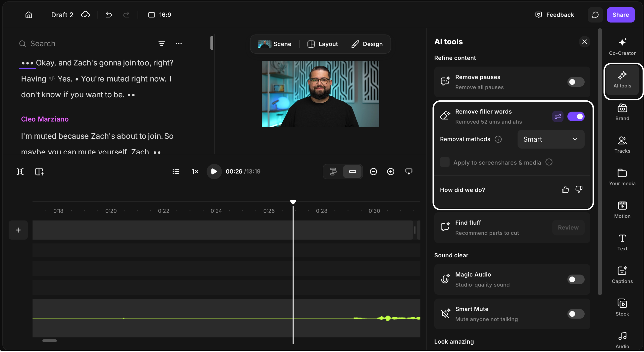The image size is (644, 352).
Task: Switch to the Design tab
Action: coord(367,44)
